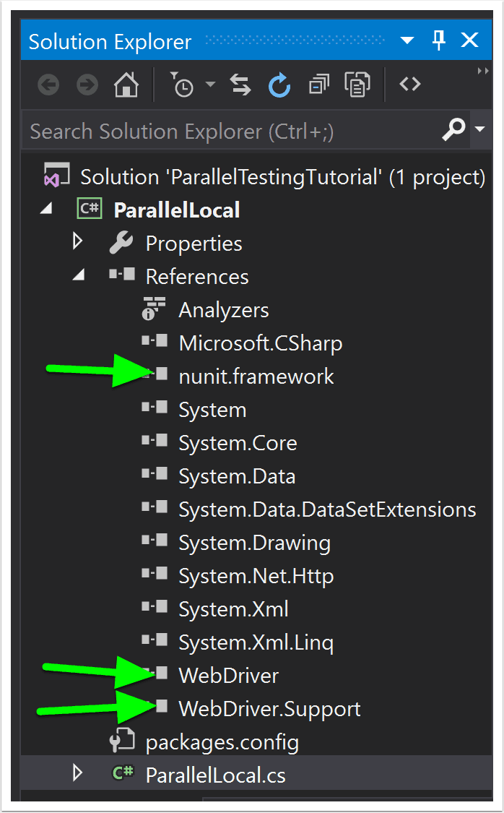Open the Pending Changes Filter clock icon
The image size is (504, 813).
click(x=182, y=85)
